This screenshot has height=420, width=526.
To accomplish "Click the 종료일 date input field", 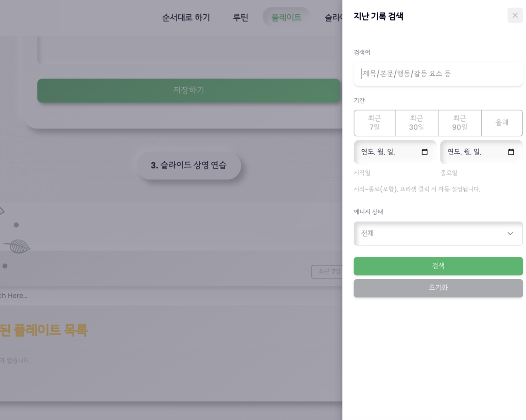I will (x=474, y=152).
